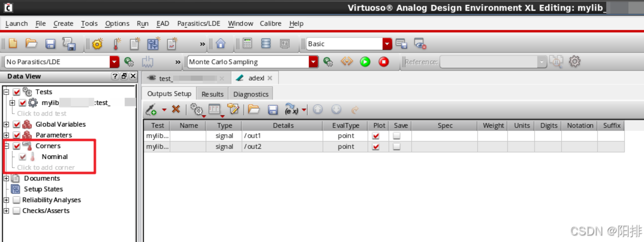Click the open folder icon in outputs toolbar
This screenshot has height=242, width=644.
pos(254,109)
